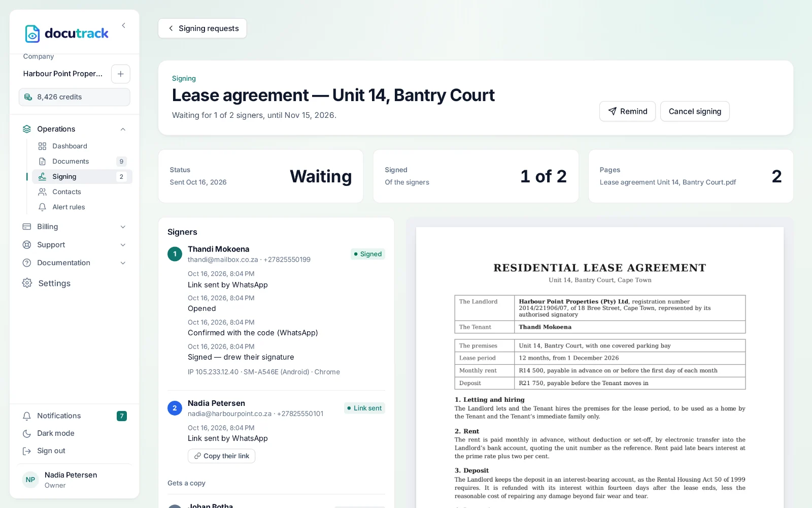The image size is (812, 508).
Task: Go back to Signing requests
Action: [202, 28]
